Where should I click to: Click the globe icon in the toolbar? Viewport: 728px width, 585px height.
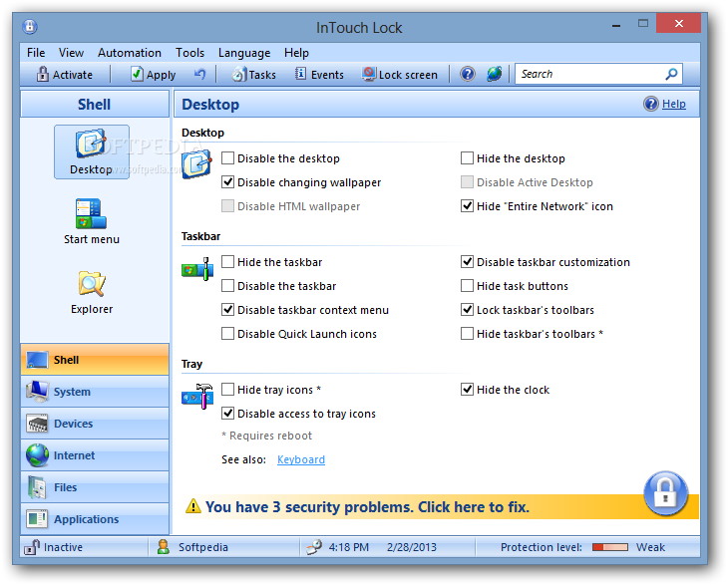tap(495, 74)
